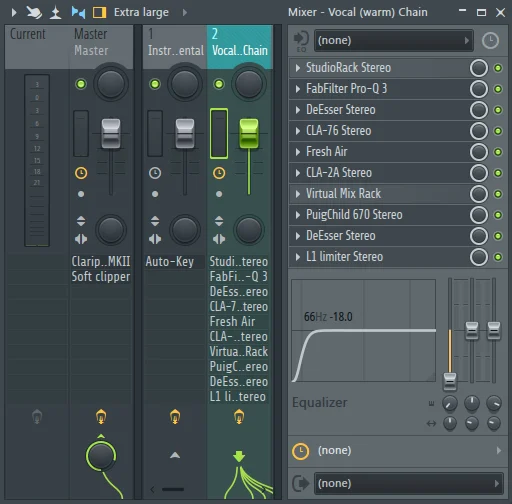Viewport: 512px width, 504px height.
Task: Click the Instrumental track volume fader
Action: pos(185,133)
